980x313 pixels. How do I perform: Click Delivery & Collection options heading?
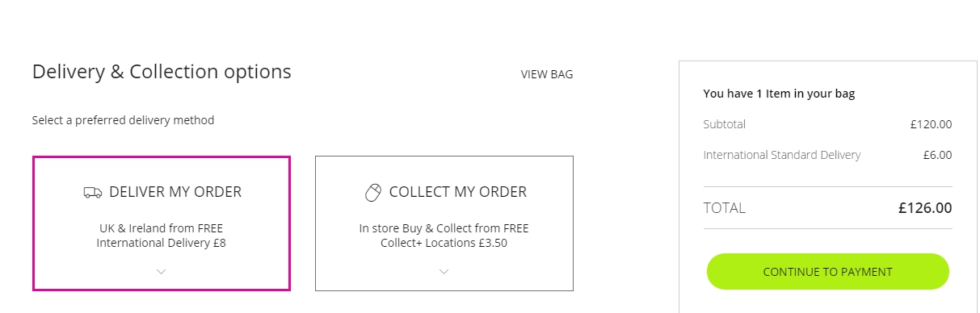click(162, 72)
